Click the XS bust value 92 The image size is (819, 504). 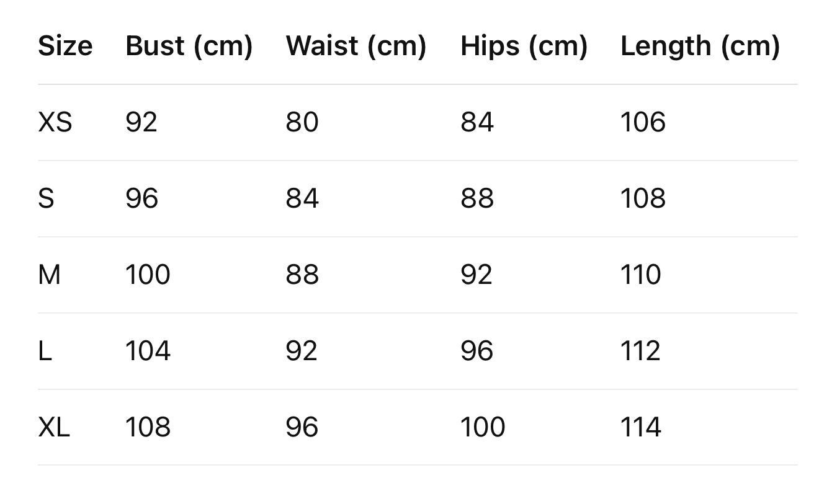point(141,122)
